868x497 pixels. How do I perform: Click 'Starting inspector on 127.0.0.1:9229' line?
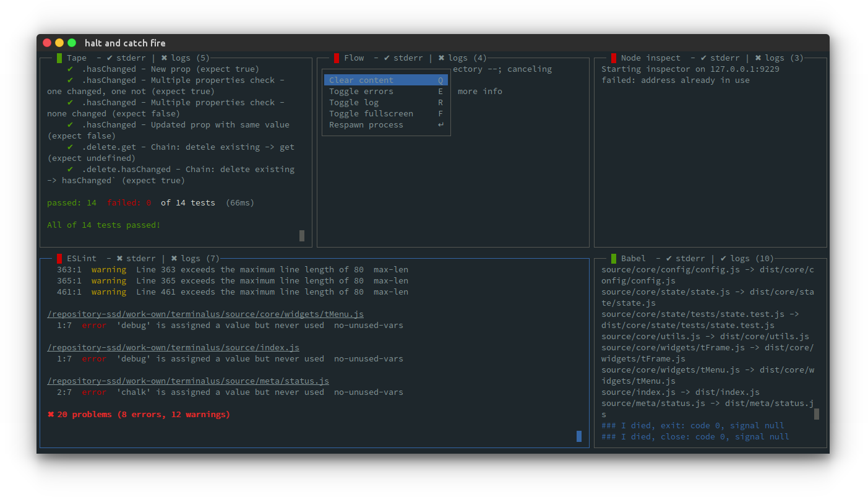[690, 69]
